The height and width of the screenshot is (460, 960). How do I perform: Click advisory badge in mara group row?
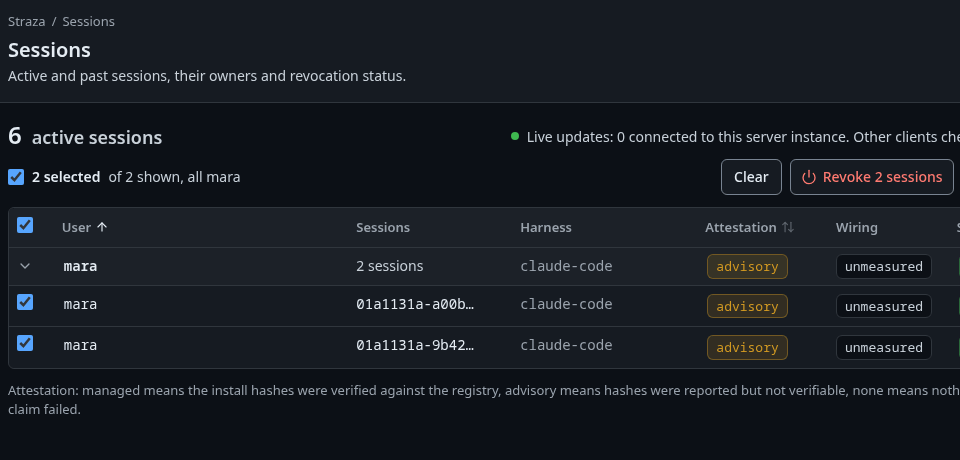click(747, 266)
